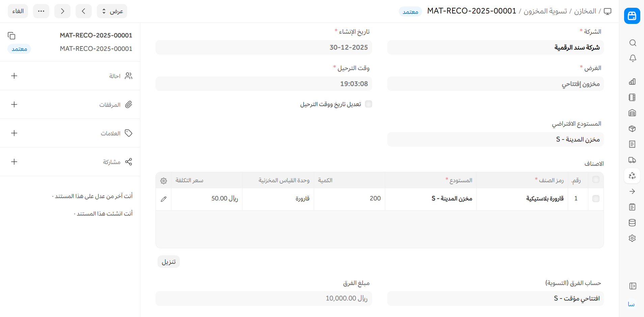This screenshot has width=644, height=317.
Task: Open the عرض view dropdown
Action: pyautogui.click(x=112, y=11)
